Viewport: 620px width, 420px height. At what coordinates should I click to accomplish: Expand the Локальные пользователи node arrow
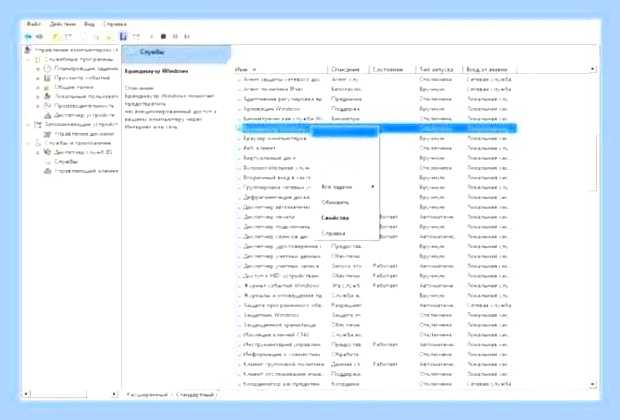point(38,97)
